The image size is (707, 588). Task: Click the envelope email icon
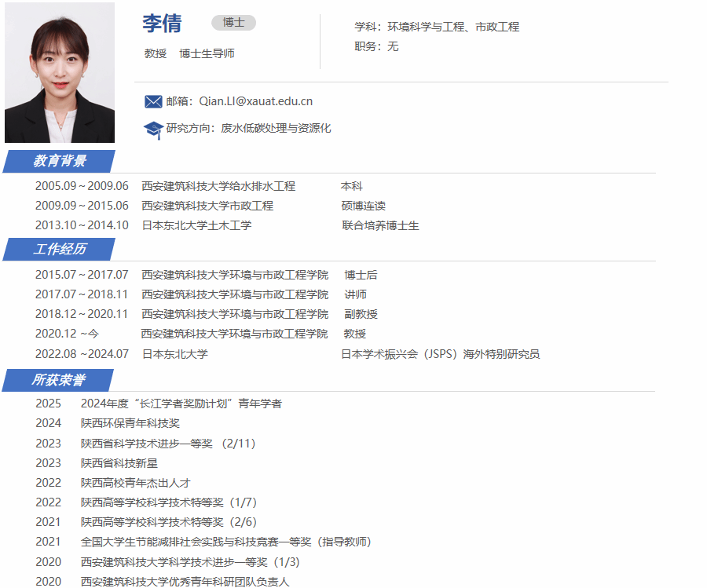[153, 101]
